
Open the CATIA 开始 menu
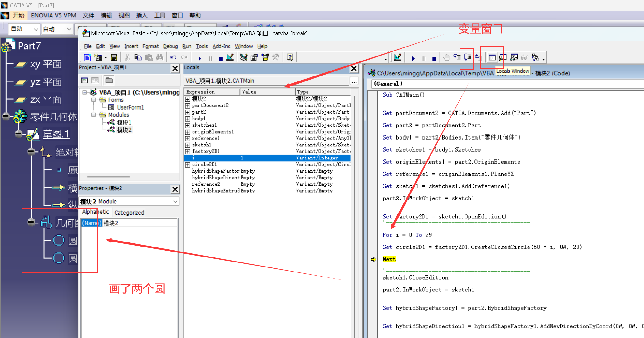(18, 15)
